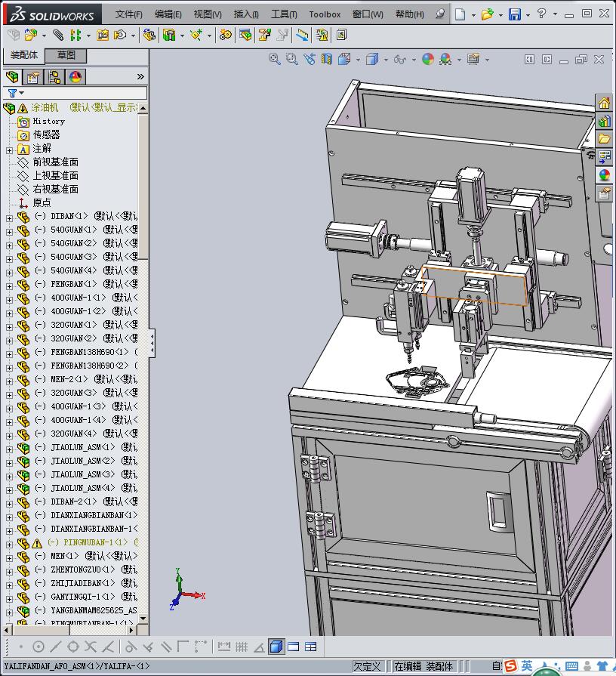The width and height of the screenshot is (616, 676).
Task: Click the Apply Scene icon
Action: [445, 59]
